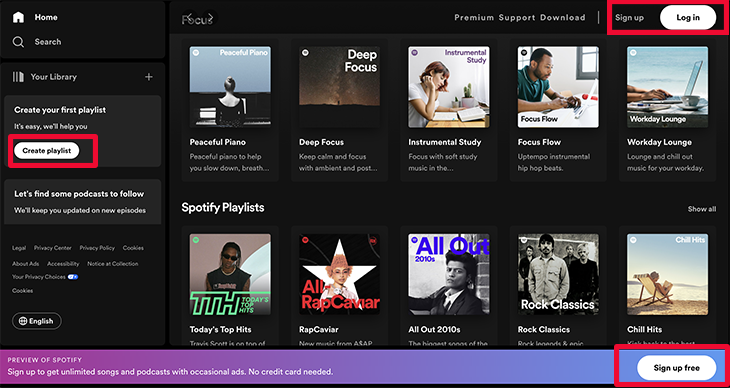Open the Legal footer link
The height and width of the screenshot is (388, 730).
click(x=19, y=248)
